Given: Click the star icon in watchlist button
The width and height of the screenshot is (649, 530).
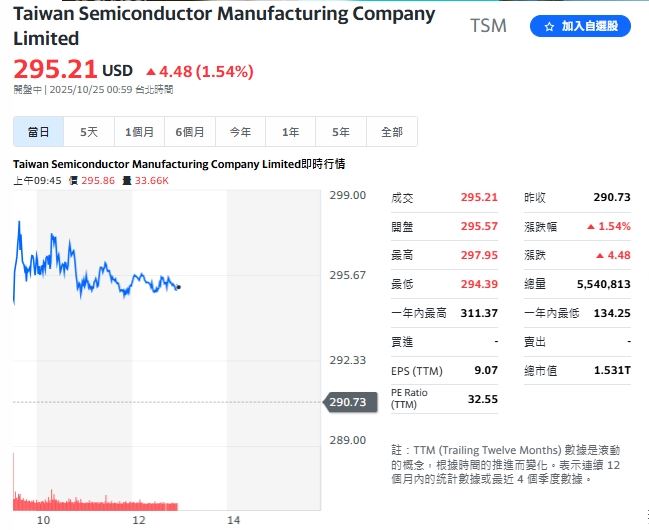Looking at the screenshot, I should (549, 27).
